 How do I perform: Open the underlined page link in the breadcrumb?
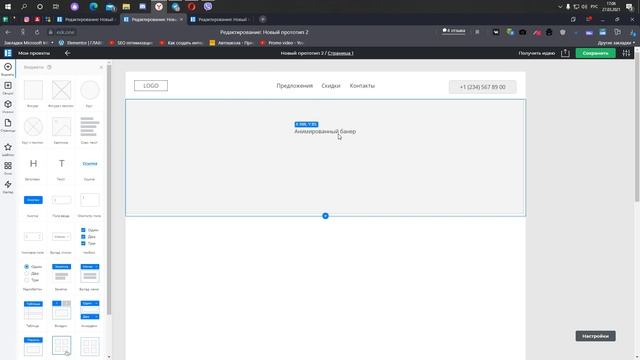[340, 53]
